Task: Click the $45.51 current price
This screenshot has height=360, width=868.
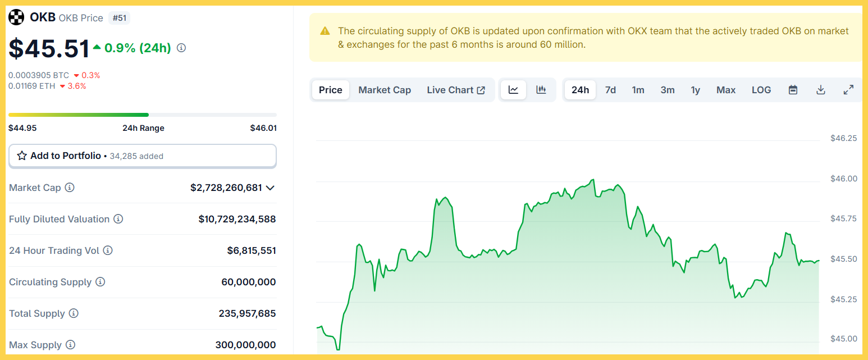Action: click(x=49, y=48)
